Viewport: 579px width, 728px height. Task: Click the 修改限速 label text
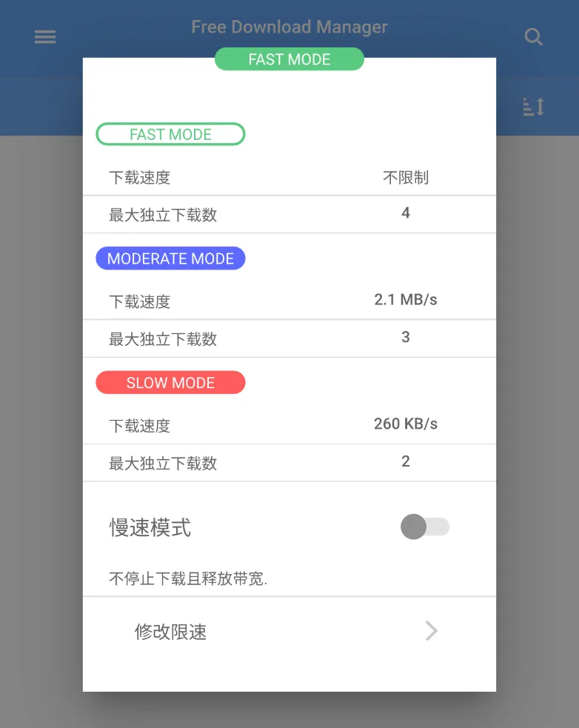point(170,632)
